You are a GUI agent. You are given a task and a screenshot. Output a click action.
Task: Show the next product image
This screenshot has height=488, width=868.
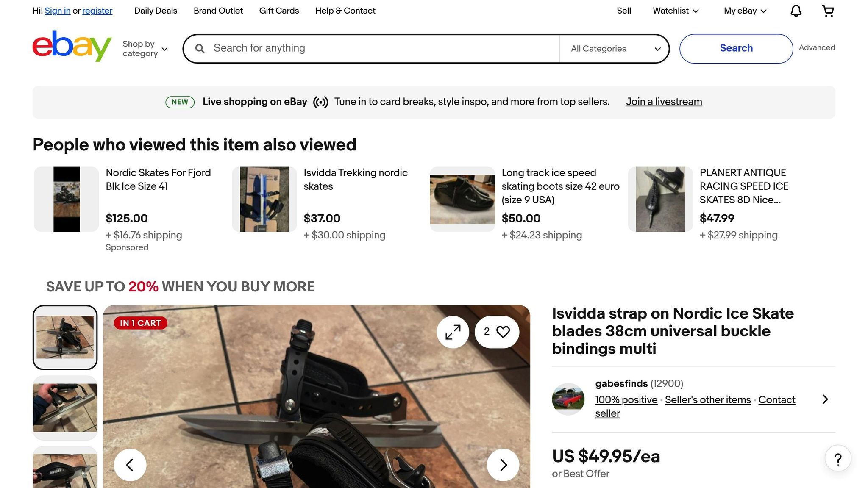tap(503, 465)
